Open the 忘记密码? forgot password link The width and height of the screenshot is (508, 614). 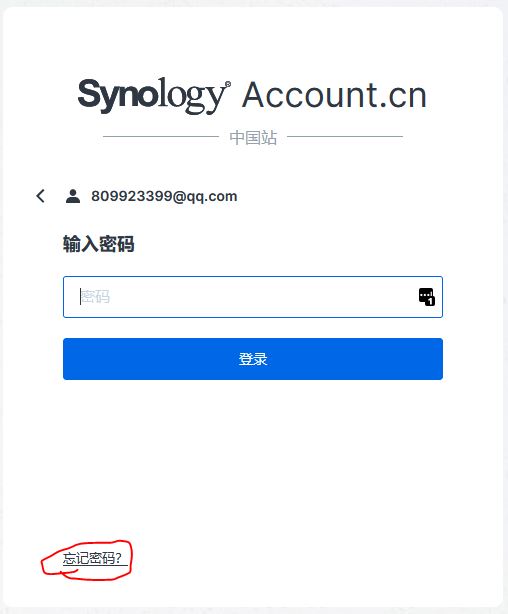(92, 558)
